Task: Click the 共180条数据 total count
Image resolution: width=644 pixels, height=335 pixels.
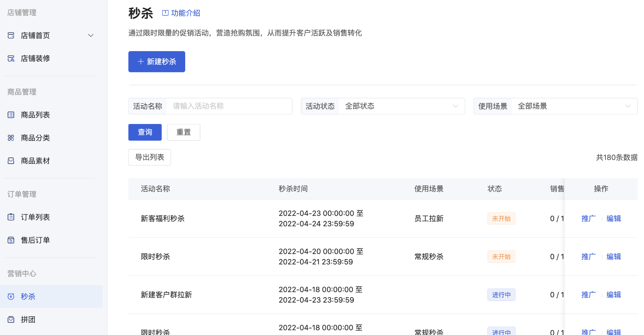Action: [x=617, y=157]
